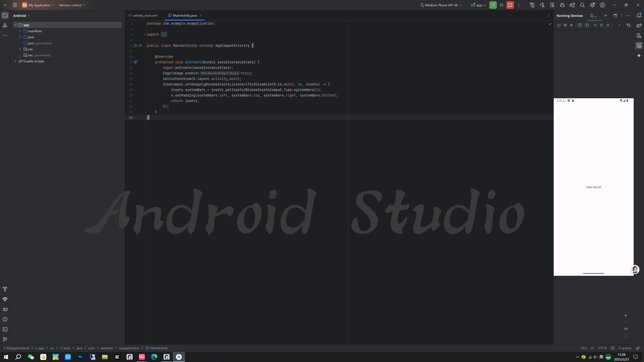This screenshot has width=644, height=362.
Task: Open the Logcat tool window
Action: (5, 309)
